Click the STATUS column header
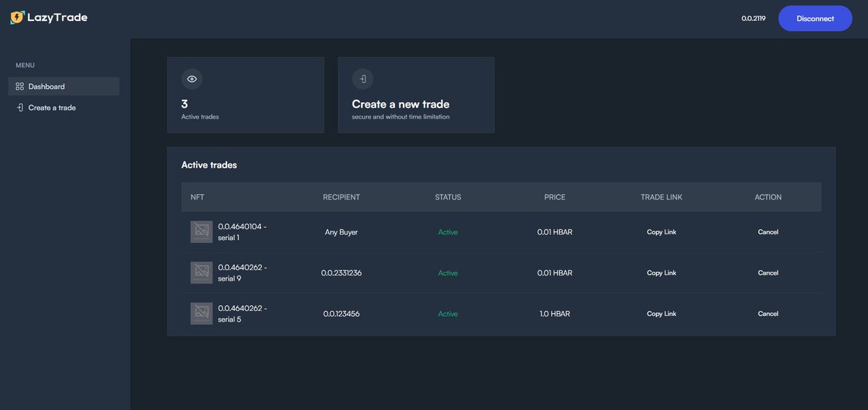The width and height of the screenshot is (868, 410). point(448,197)
